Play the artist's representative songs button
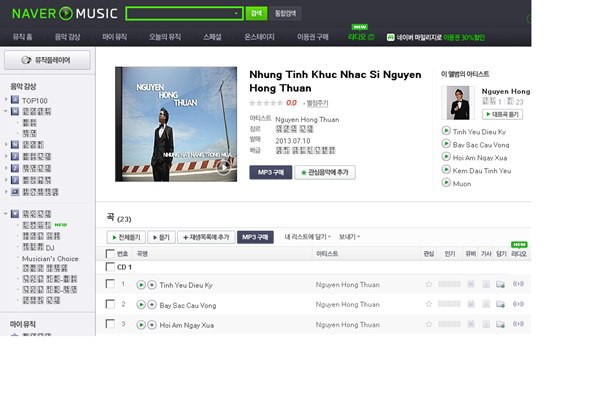600x399 pixels. click(502, 114)
